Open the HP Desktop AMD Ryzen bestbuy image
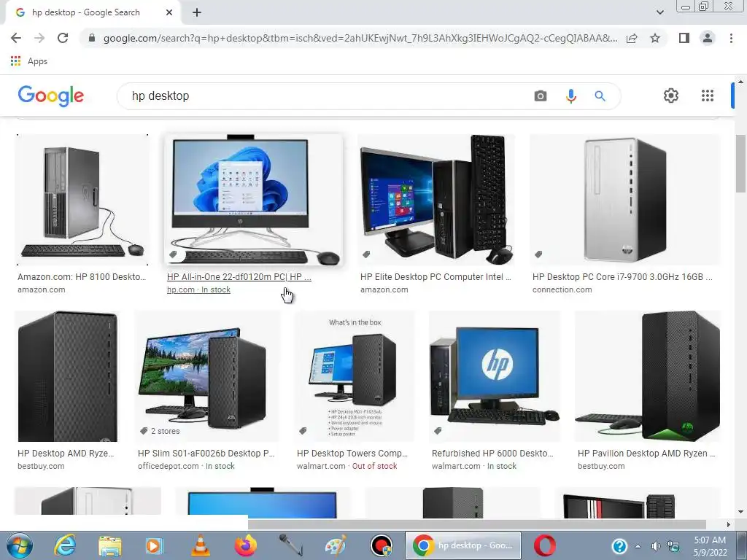Screen dimensions: 747x560 pos(68,376)
